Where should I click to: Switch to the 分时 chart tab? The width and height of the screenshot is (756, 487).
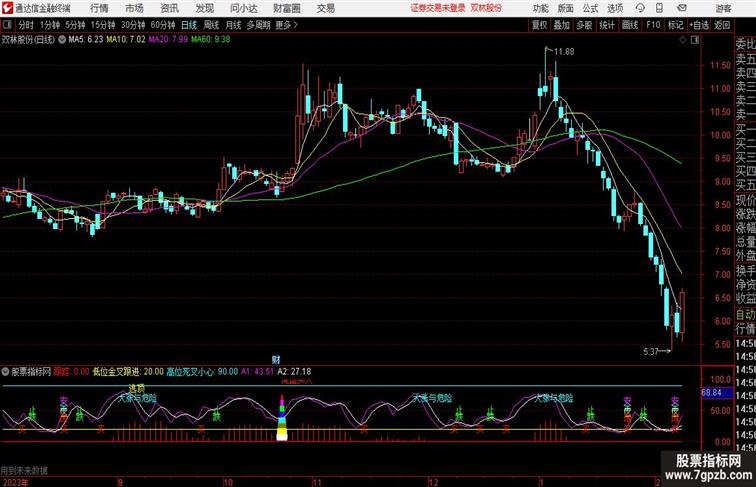pyautogui.click(x=26, y=25)
